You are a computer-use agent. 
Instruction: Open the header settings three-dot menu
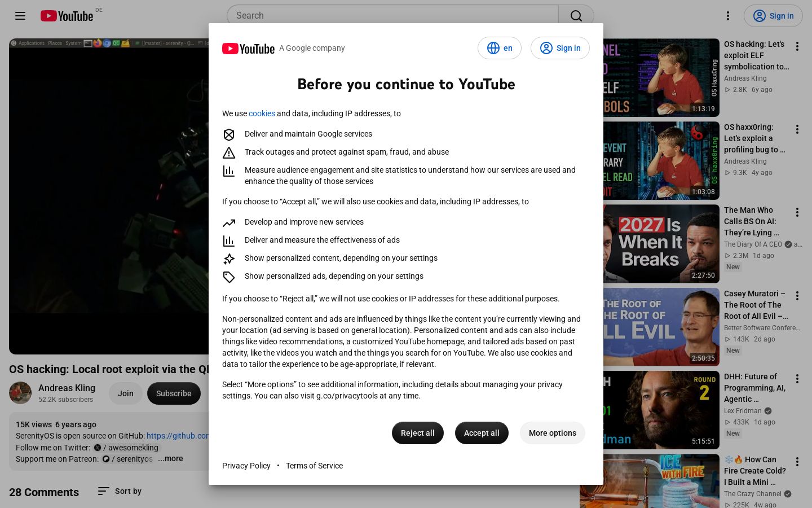click(x=728, y=16)
